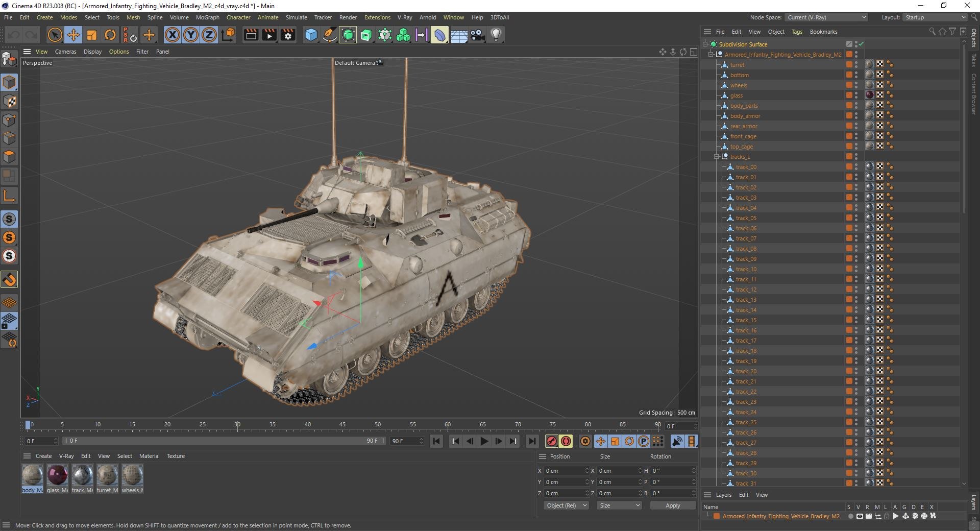
Task: Toggle X-axis lock icon
Action: [173, 35]
